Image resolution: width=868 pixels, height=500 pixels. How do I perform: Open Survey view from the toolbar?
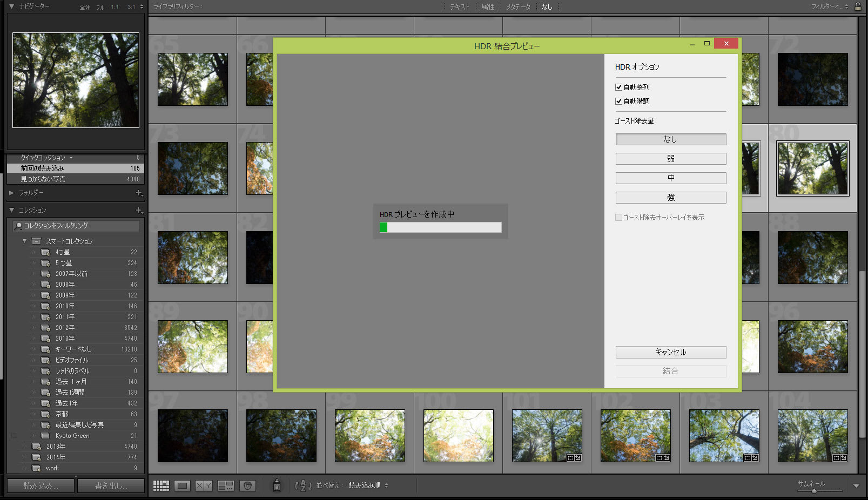pyautogui.click(x=225, y=486)
